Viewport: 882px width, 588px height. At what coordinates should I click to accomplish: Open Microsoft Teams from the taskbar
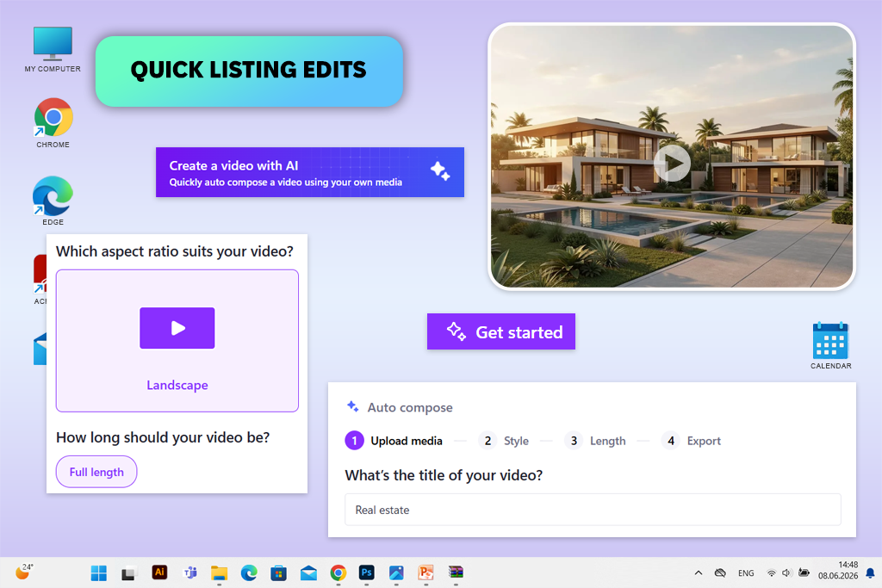(190, 573)
